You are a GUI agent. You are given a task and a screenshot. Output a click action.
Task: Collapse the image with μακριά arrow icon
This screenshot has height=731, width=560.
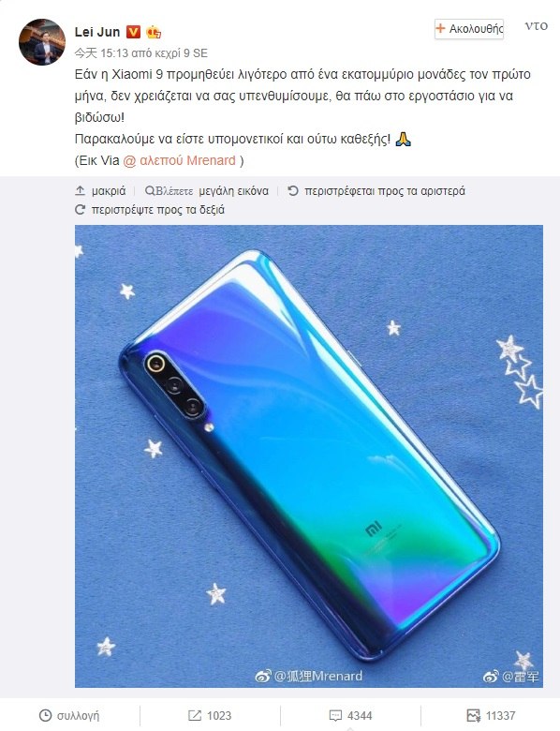(x=81, y=190)
